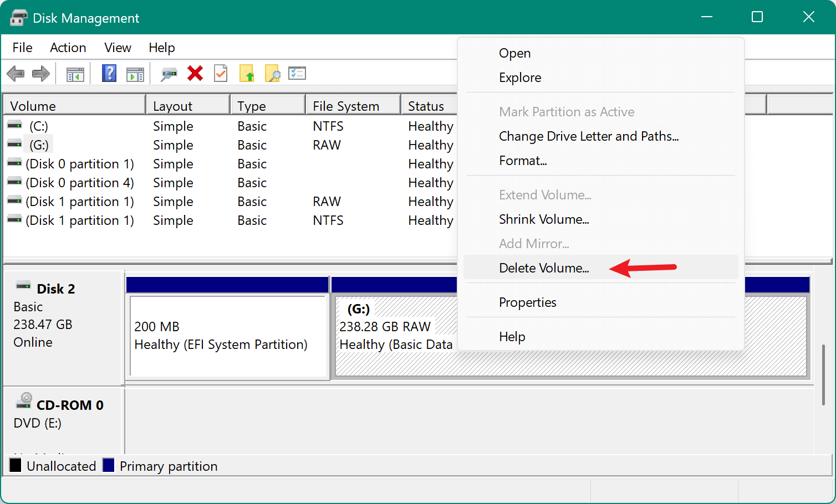Click the folder with green up arrow icon
Screen dimensions: 836x504
point(247,73)
